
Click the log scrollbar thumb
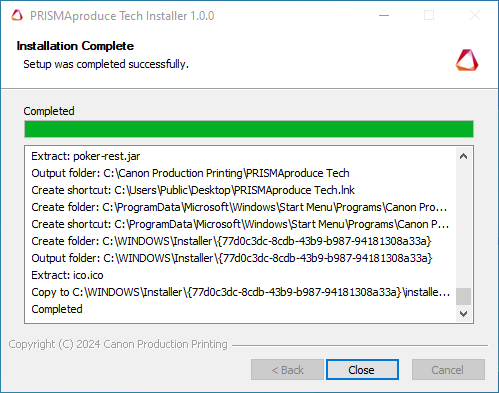[463, 296]
